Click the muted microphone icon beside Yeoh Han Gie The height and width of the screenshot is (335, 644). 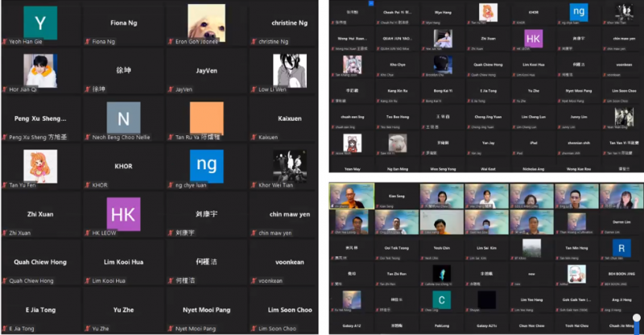tap(6, 42)
